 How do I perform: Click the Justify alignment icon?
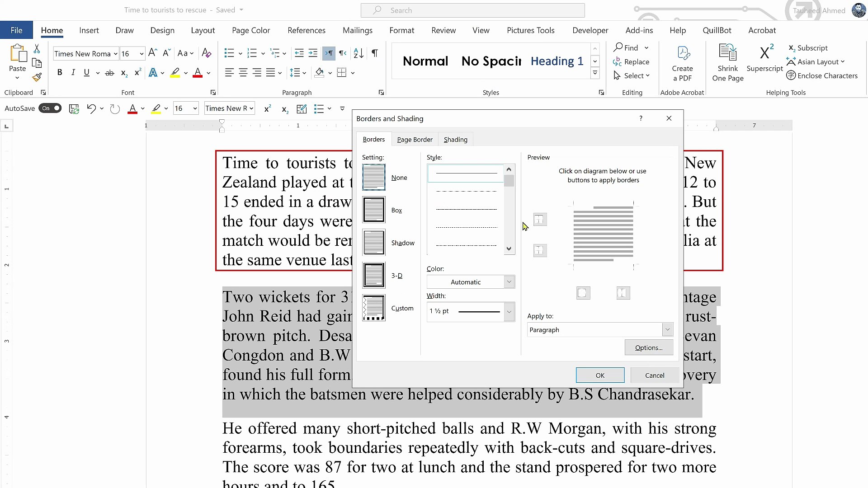click(271, 72)
